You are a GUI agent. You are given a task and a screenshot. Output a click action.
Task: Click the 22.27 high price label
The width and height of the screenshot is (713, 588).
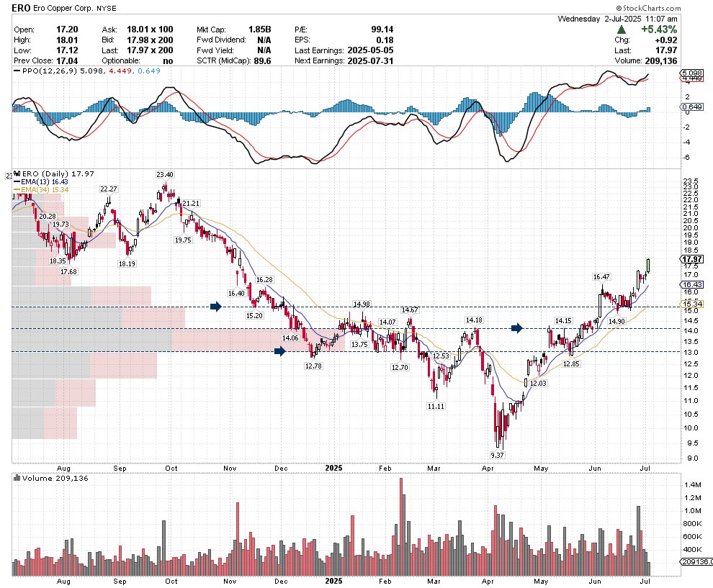(x=109, y=189)
